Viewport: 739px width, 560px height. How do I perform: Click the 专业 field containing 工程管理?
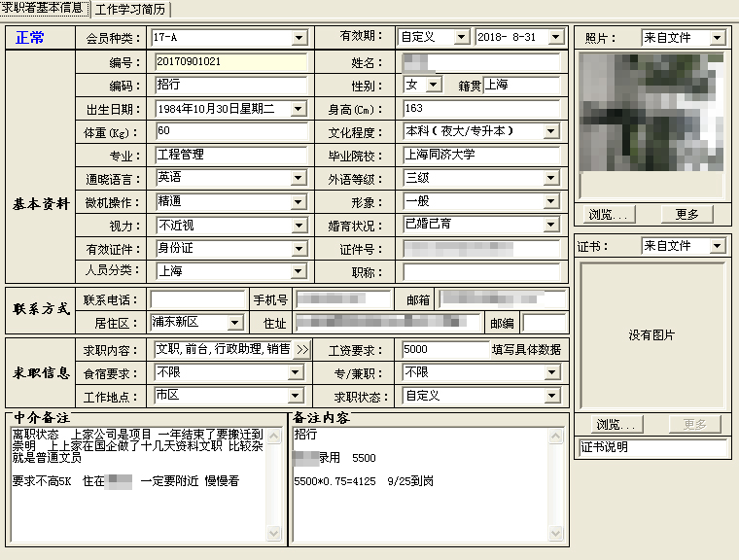pos(231,155)
